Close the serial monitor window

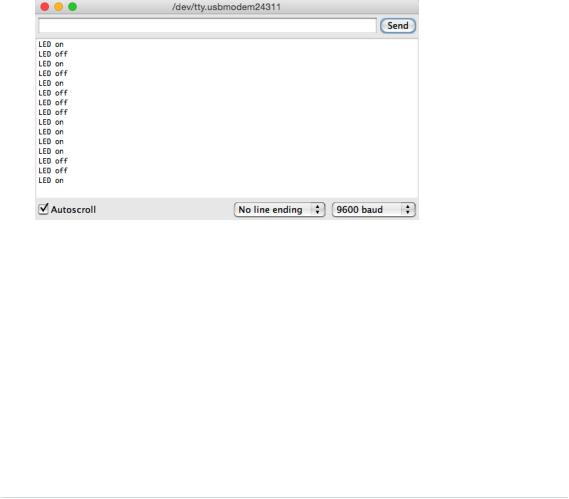pyautogui.click(x=45, y=7)
